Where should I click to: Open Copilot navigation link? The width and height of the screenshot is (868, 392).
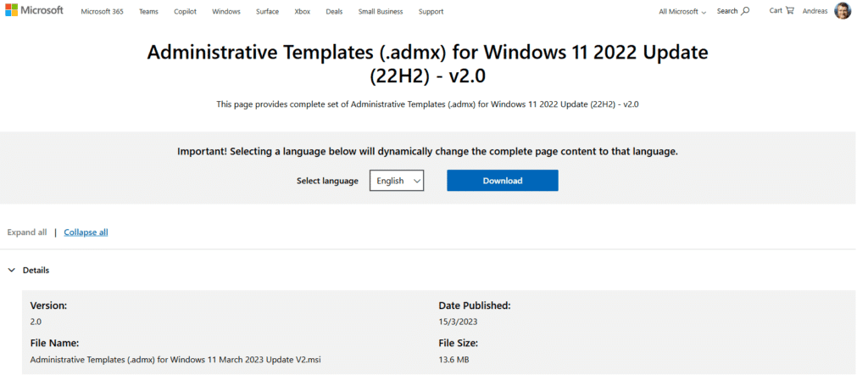tap(185, 12)
